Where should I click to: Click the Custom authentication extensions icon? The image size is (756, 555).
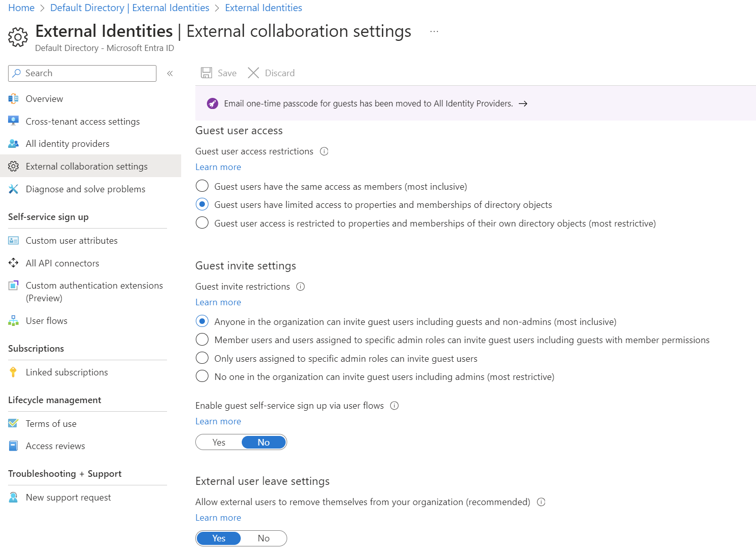14,286
